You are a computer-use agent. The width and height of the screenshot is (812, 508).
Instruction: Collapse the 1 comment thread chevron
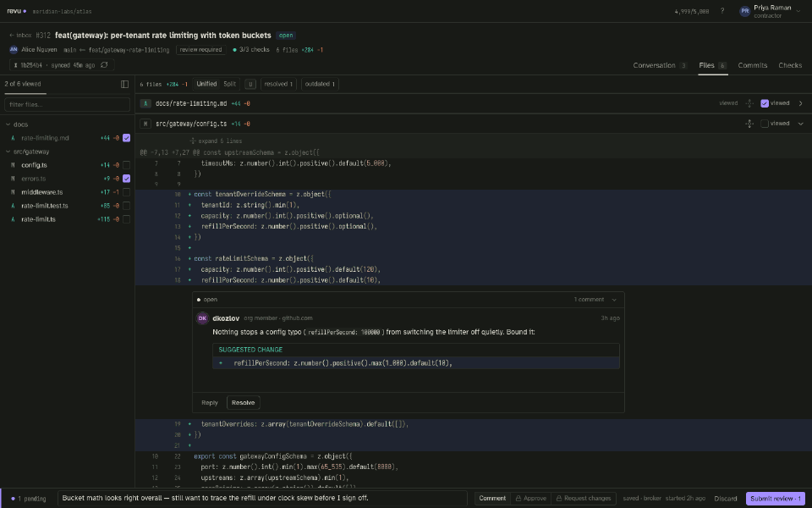[614, 300]
